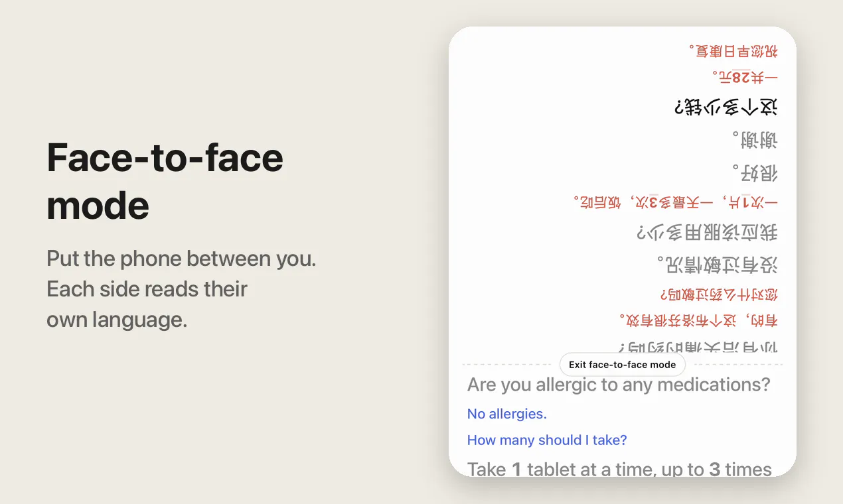Click the dashed divider left of the Exit button

coord(510,365)
